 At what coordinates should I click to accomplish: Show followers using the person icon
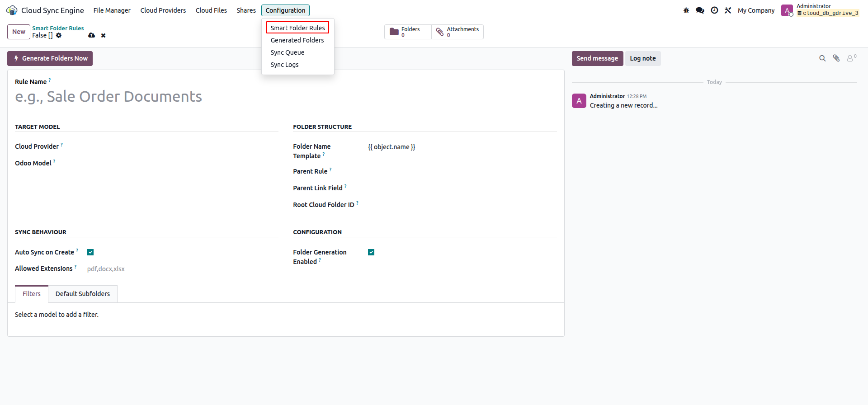click(x=851, y=58)
